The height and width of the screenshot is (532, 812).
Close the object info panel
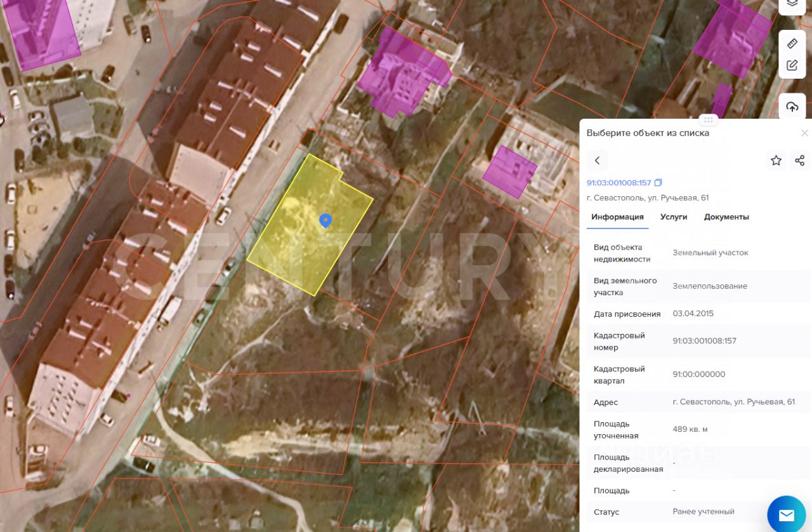[804, 133]
